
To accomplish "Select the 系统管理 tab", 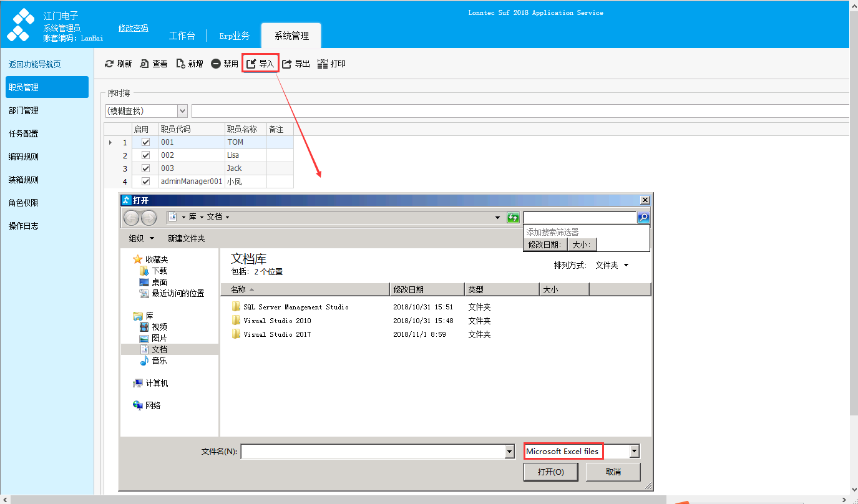I will (x=291, y=36).
